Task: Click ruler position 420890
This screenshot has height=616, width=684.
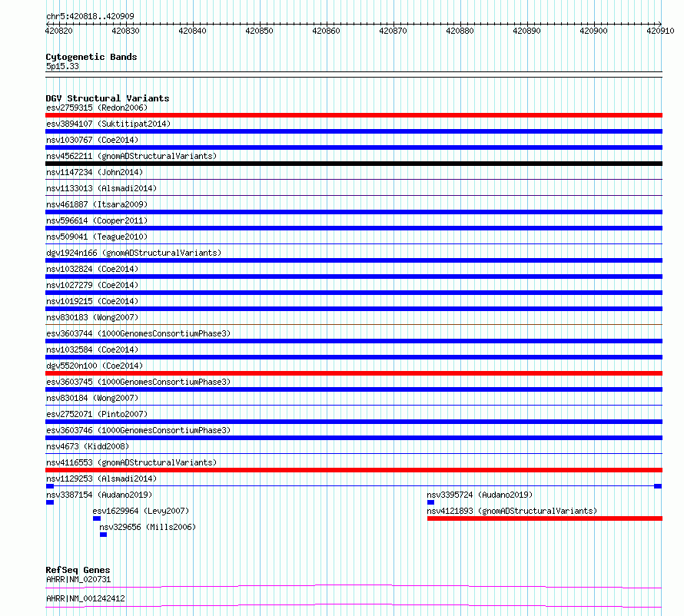Action: pyautogui.click(x=526, y=31)
